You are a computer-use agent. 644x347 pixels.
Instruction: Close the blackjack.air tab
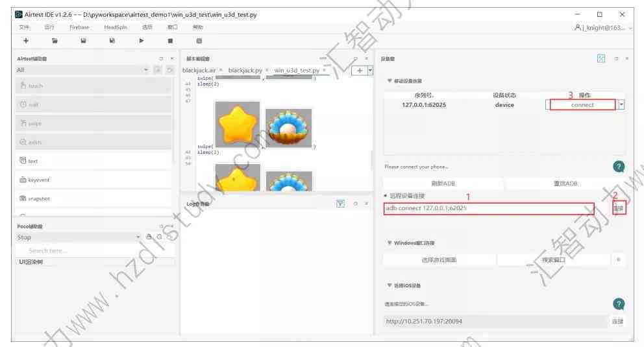point(221,70)
